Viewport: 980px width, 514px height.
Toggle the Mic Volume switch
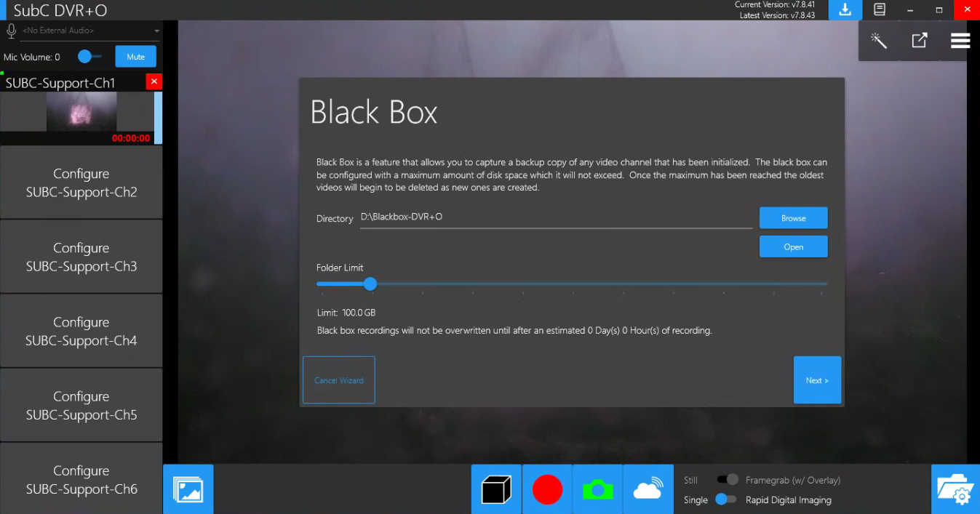pyautogui.click(x=89, y=57)
